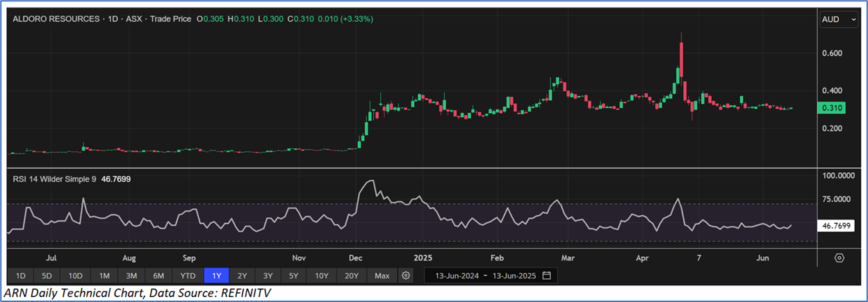Click the ALDORO RESOURCES chart title
Screen dimensions: 868x302
[x=56, y=19]
